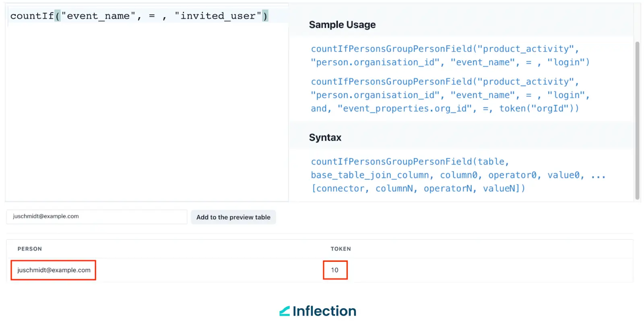The height and width of the screenshot is (321, 644).
Task: Click the documentation panel scrollbar
Action: [x=637, y=120]
